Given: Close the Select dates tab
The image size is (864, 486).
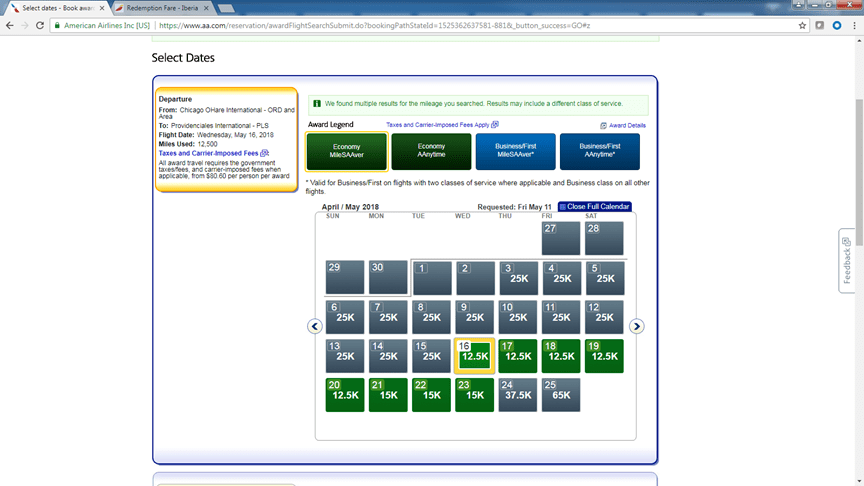Looking at the screenshot, I should coord(102,8).
